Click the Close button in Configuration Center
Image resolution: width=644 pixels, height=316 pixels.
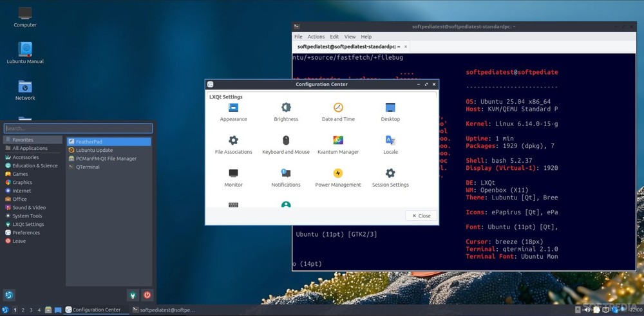click(421, 216)
